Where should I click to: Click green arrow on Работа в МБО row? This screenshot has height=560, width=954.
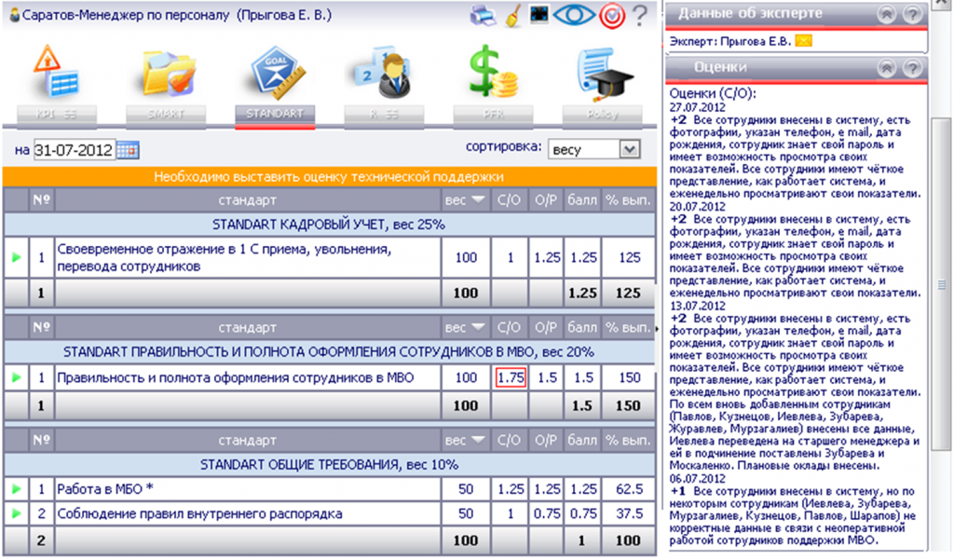coord(17,489)
